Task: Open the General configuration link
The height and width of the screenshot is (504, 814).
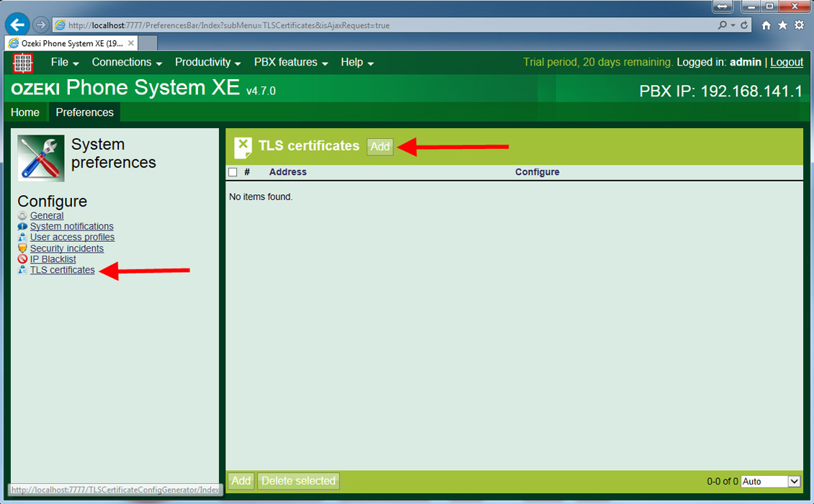Action: pyautogui.click(x=47, y=216)
